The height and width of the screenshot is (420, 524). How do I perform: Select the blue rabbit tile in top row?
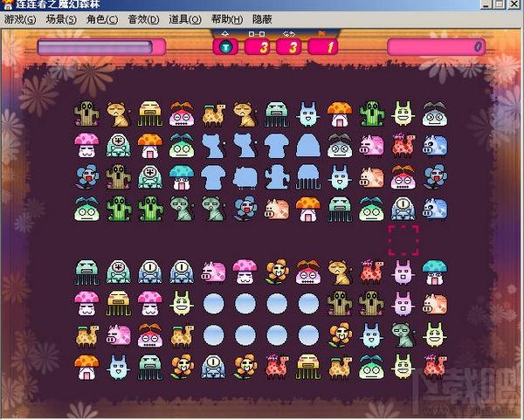pos(308,114)
